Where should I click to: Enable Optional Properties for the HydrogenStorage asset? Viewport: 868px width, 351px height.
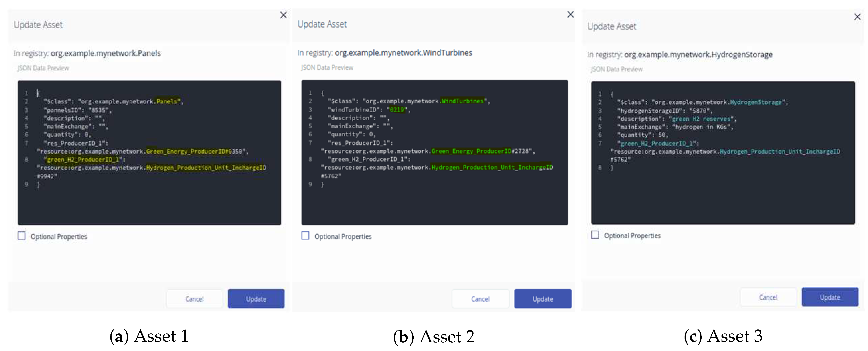[596, 235]
